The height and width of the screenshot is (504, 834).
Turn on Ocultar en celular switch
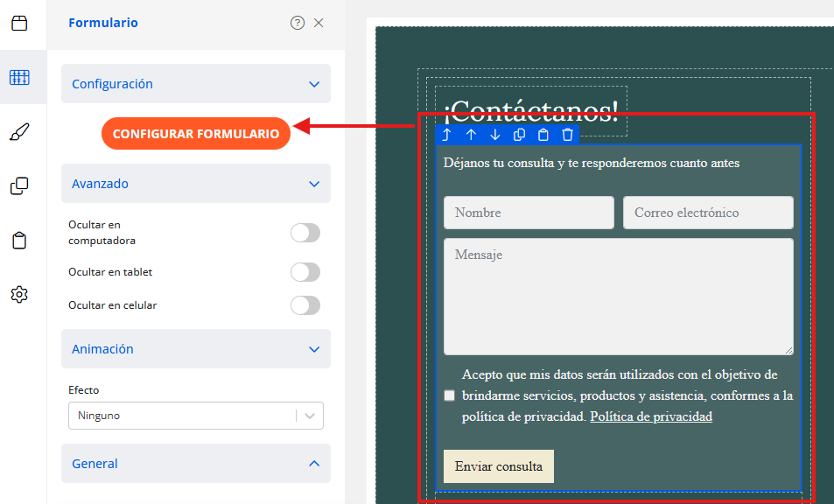coord(305,305)
